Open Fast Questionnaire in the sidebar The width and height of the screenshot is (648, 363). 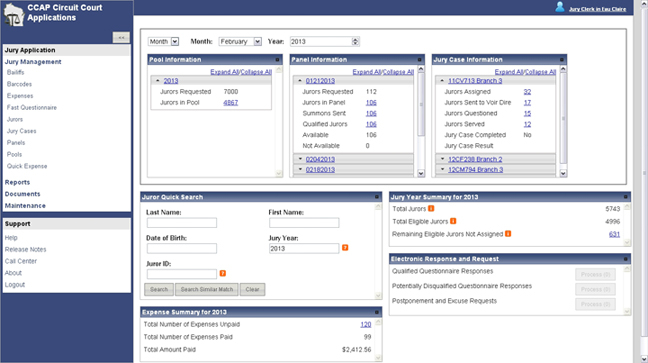tap(32, 107)
